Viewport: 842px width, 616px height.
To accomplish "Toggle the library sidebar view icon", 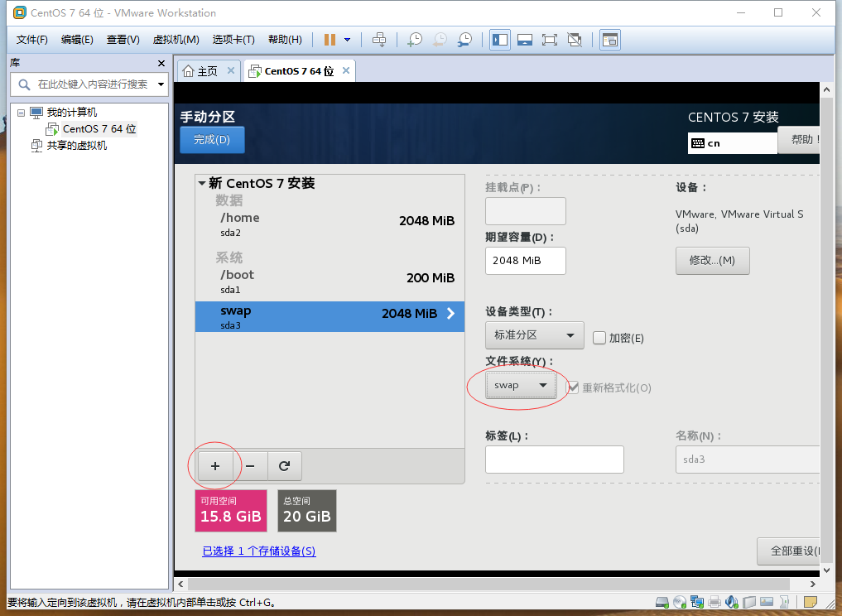I will coord(500,40).
